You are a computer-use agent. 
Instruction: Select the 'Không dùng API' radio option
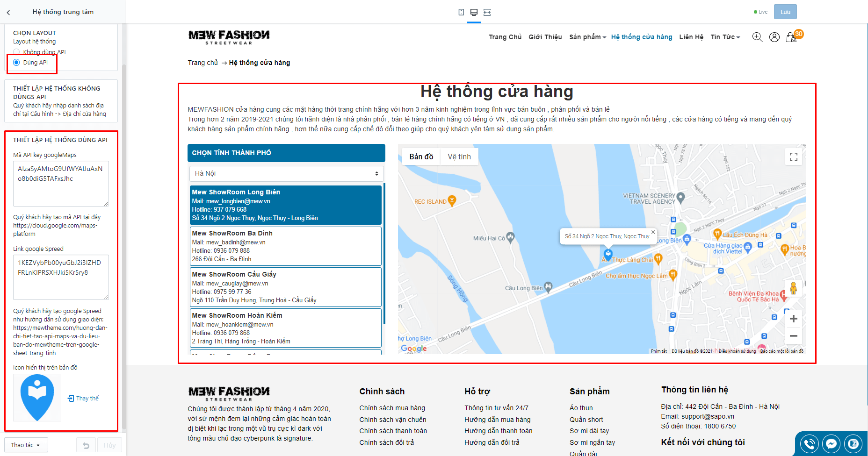tap(17, 52)
